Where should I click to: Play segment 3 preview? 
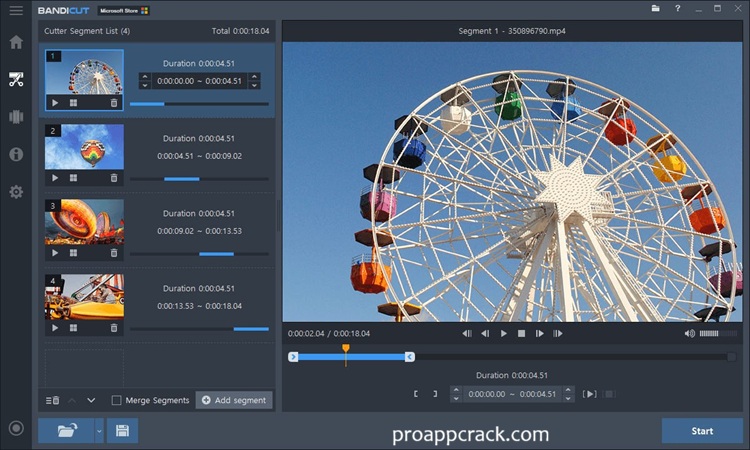(x=55, y=253)
